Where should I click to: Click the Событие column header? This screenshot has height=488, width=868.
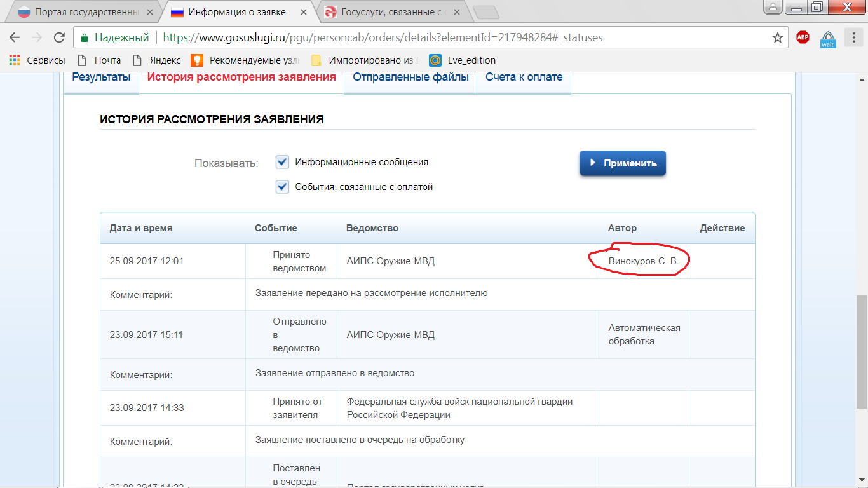(x=276, y=228)
